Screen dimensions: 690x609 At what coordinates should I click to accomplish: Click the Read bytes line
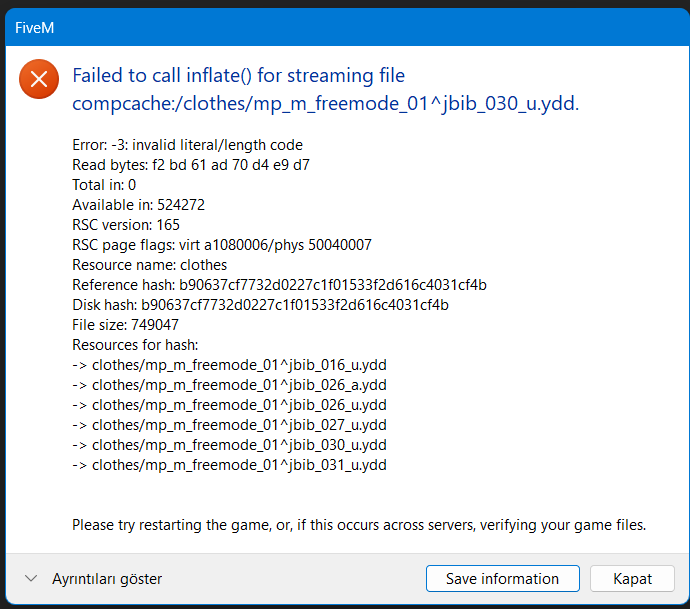pos(190,165)
